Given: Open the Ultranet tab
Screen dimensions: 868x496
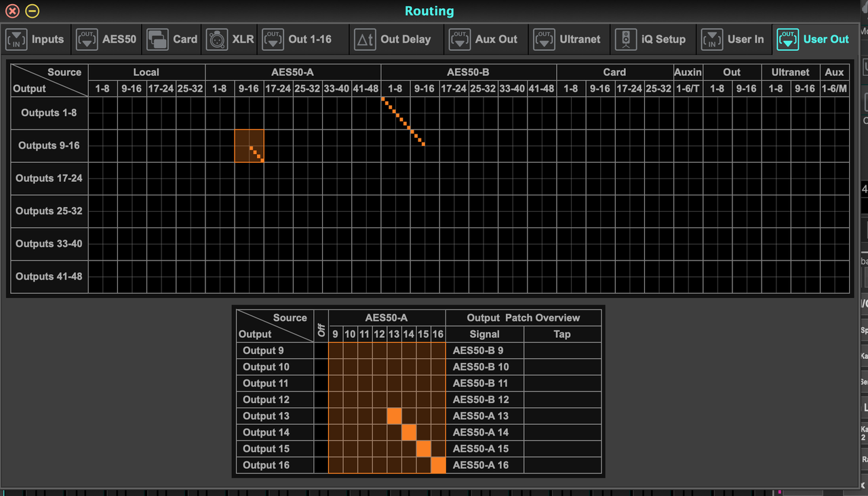Looking at the screenshot, I should click(570, 39).
